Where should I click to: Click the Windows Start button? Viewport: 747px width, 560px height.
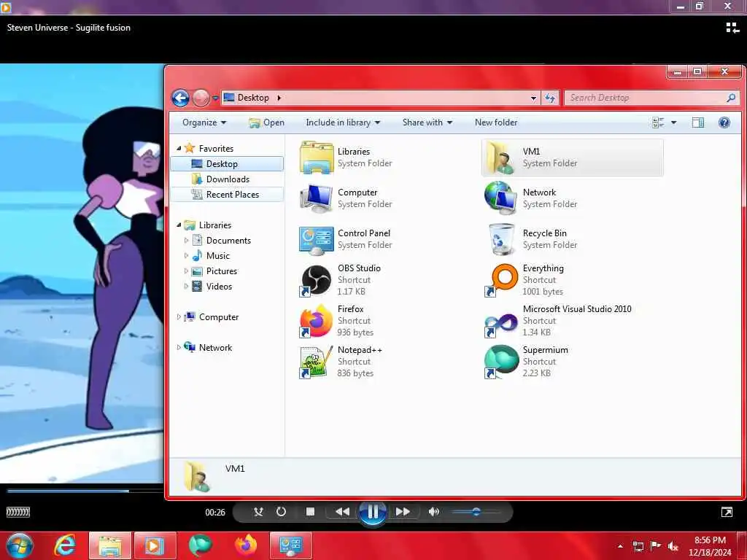(x=19, y=545)
